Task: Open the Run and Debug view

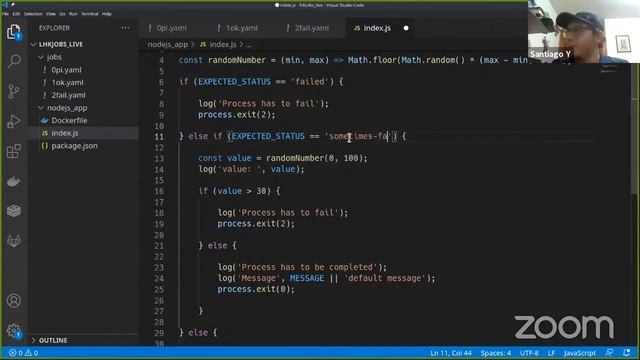Action: pos(13,121)
